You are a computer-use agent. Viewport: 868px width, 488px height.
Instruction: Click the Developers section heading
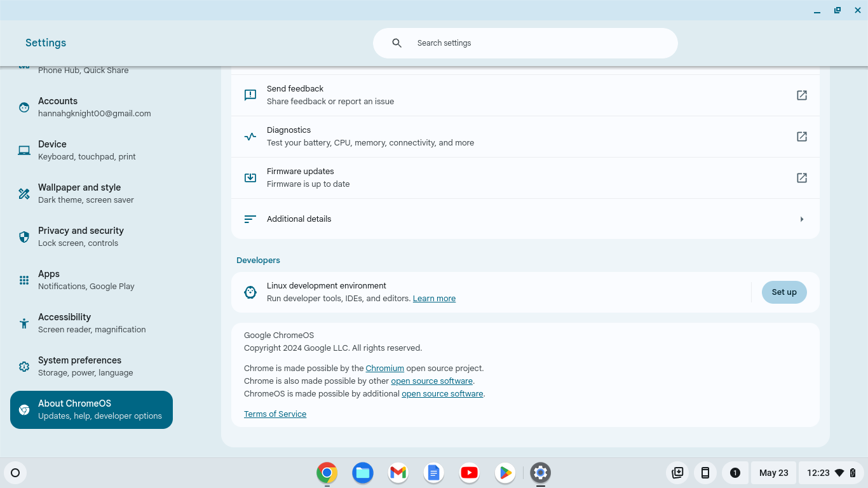(x=258, y=261)
